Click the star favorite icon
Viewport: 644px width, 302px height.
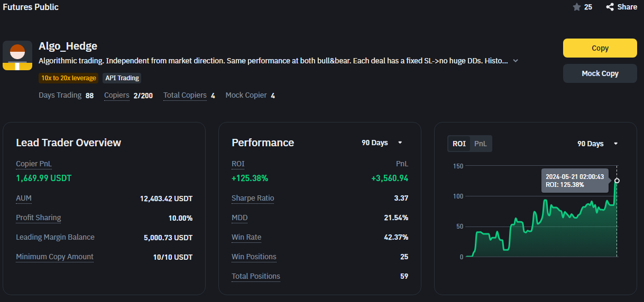[577, 7]
